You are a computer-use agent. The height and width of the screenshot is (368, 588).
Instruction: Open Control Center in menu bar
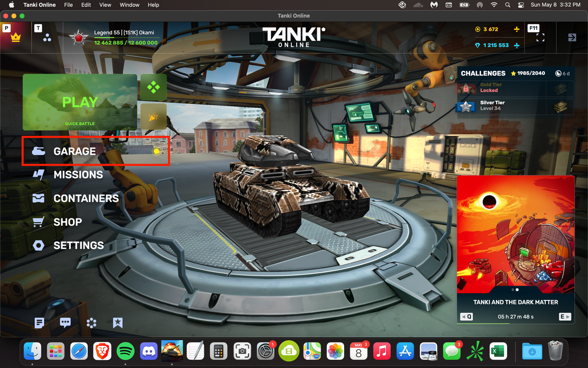(x=521, y=5)
